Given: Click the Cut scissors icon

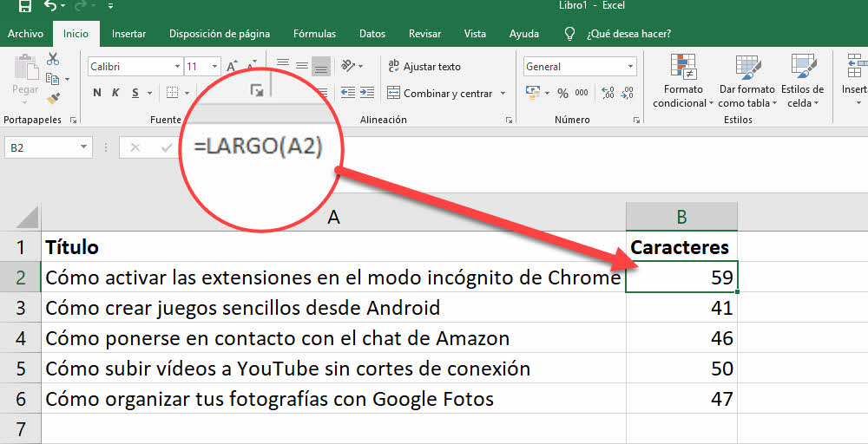Looking at the screenshot, I should 53,59.
